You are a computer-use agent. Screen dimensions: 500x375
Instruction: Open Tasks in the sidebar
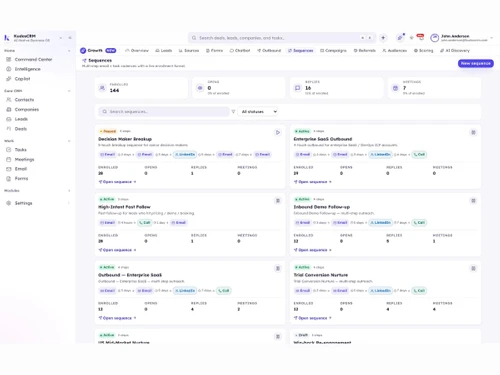click(x=20, y=150)
